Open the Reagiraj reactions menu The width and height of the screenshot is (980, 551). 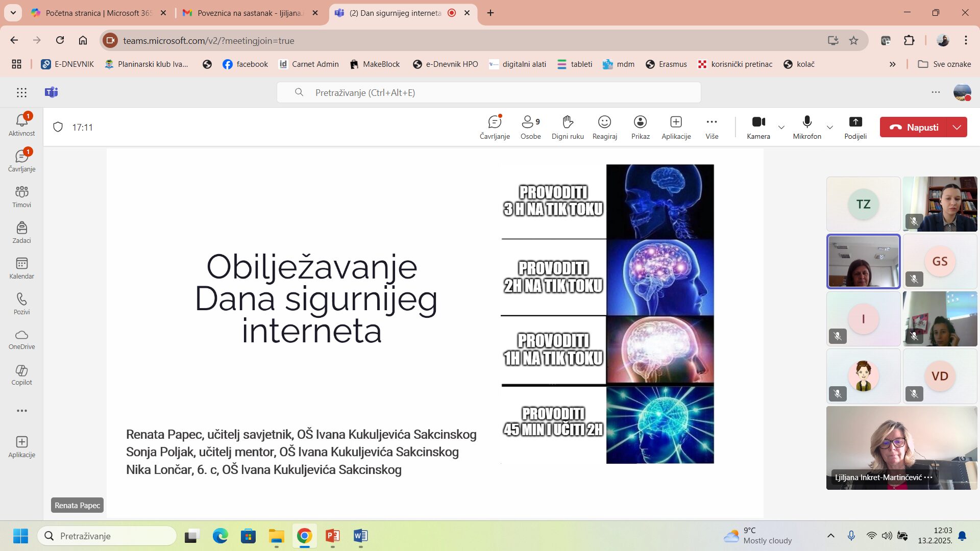[604, 127]
